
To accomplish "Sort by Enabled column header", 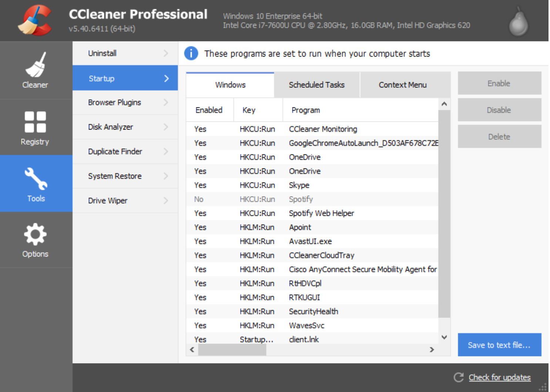I will coord(210,110).
